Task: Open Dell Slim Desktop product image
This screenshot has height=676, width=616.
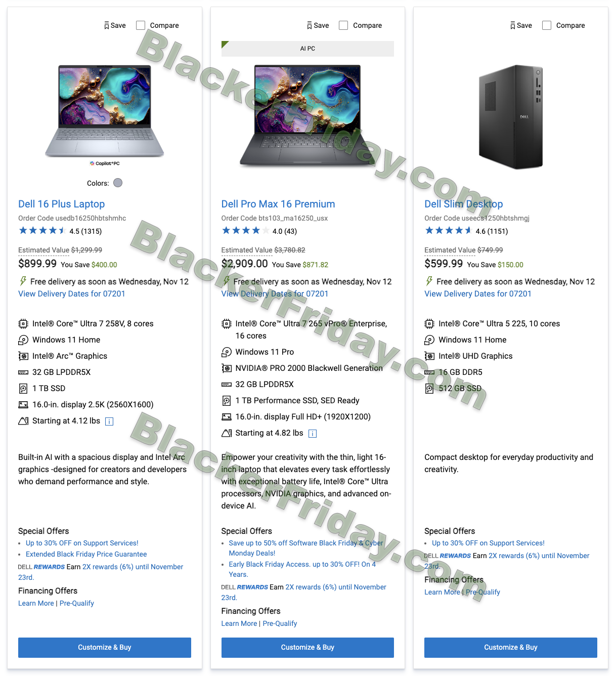Action: (x=511, y=117)
